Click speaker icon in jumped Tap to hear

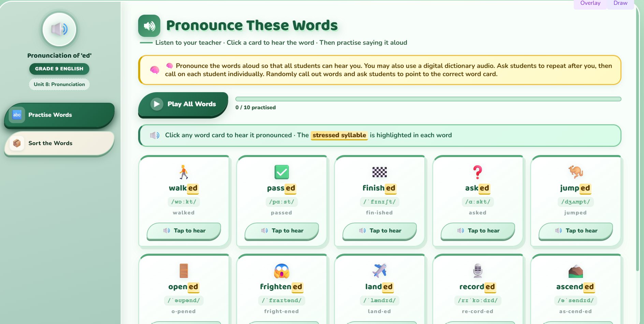point(558,231)
